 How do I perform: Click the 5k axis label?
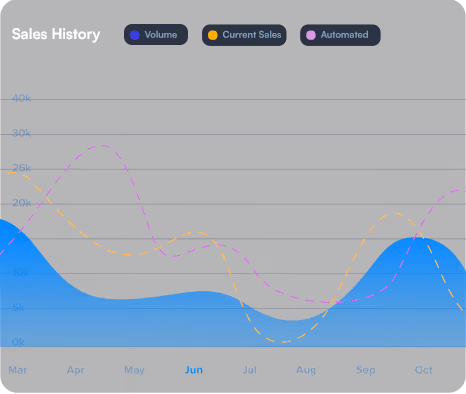pos(18,307)
